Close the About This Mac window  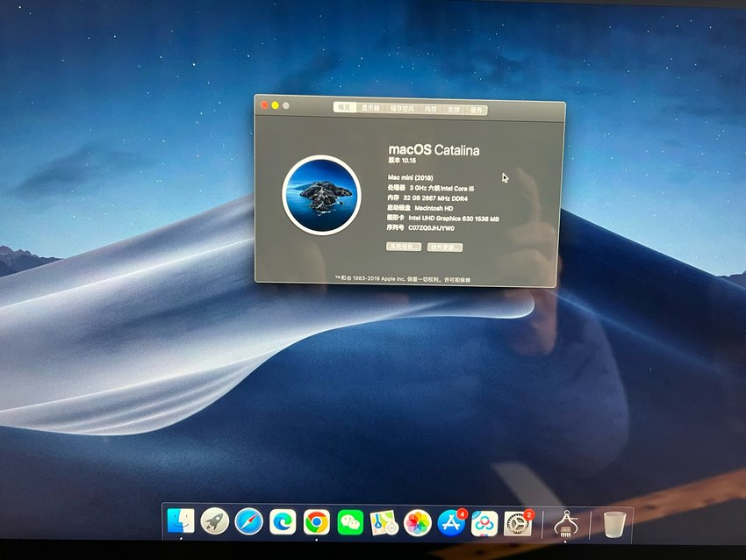click(264, 104)
